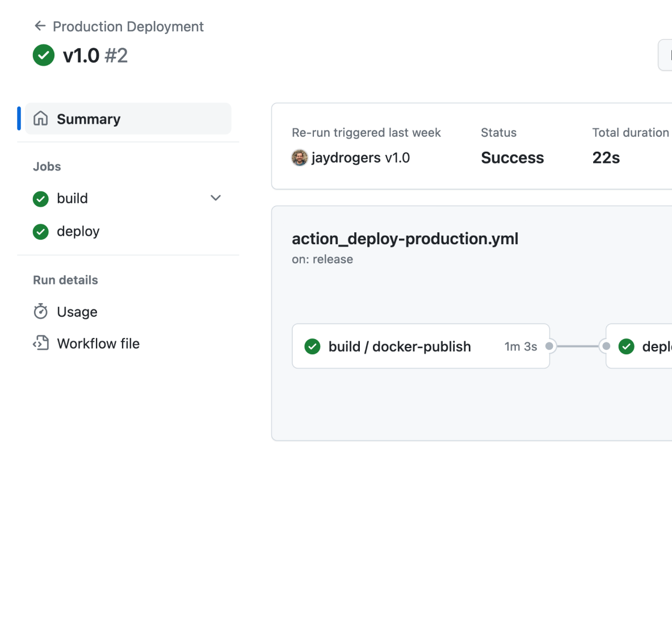Click the home icon beside Summary
Viewport: 672px width, 636px height.
41,118
